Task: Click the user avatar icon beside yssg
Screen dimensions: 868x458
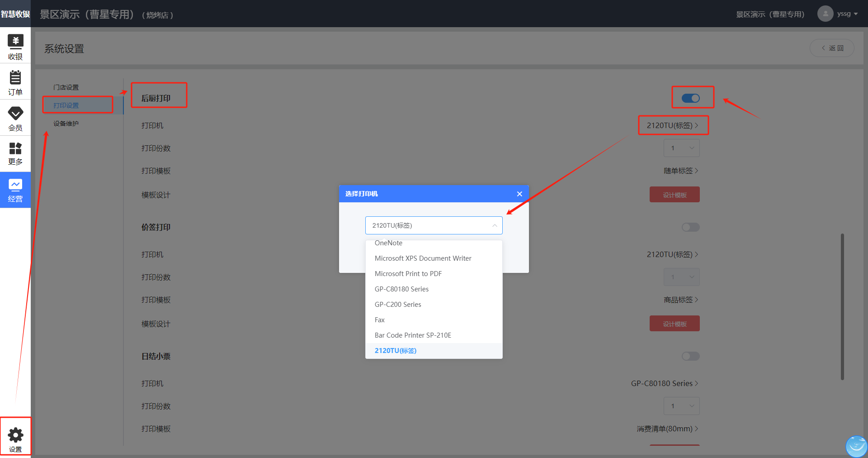Action: coord(825,14)
